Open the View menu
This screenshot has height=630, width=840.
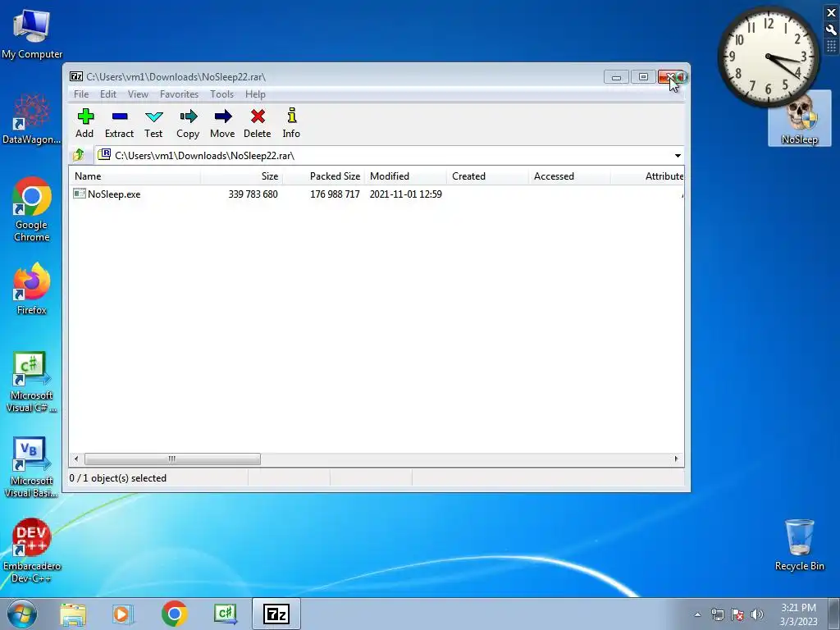(138, 94)
